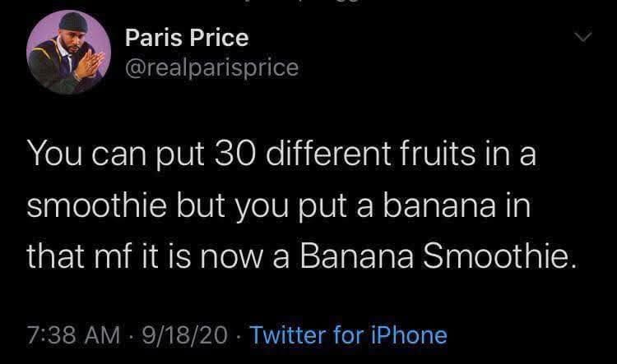This screenshot has width=617, height=364.
Task: Open the @realparisprice handle
Action: [211, 67]
